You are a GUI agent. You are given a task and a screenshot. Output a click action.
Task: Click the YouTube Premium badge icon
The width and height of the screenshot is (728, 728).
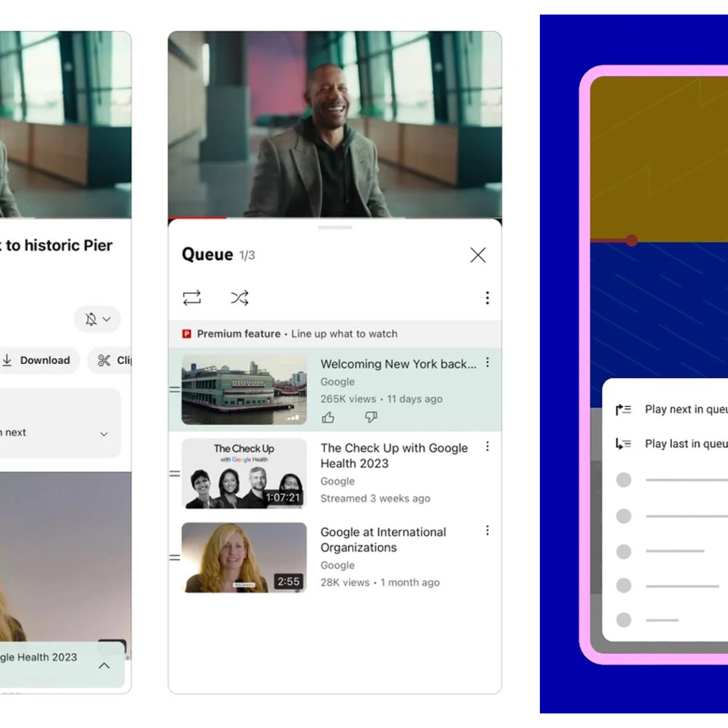(x=187, y=334)
